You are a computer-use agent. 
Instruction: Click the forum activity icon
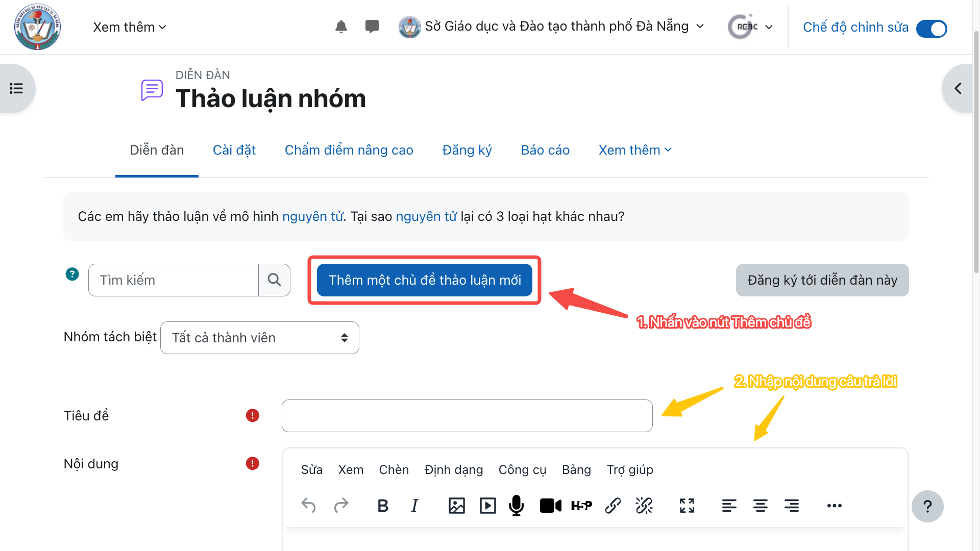coord(152,90)
